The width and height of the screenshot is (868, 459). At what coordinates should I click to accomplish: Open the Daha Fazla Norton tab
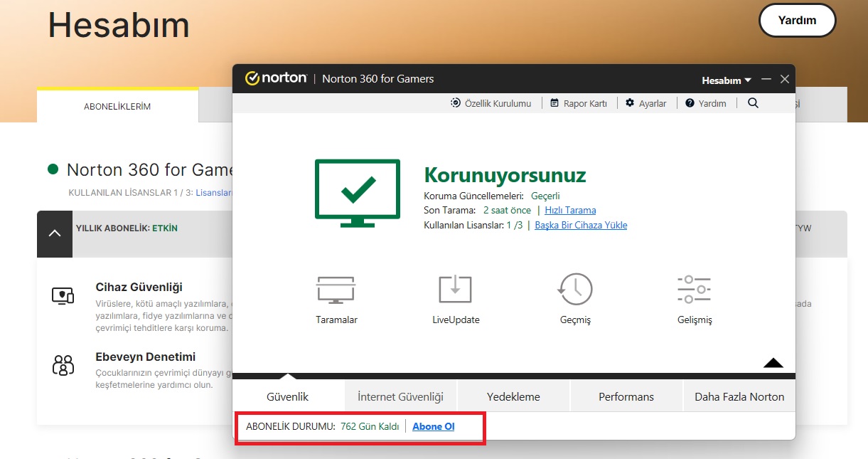coord(739,396)
